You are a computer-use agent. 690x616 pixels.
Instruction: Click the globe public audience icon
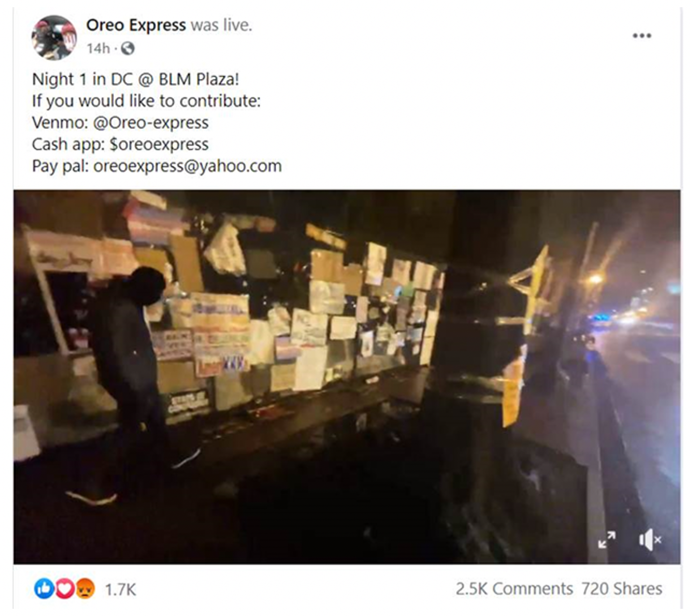(128, 48)
